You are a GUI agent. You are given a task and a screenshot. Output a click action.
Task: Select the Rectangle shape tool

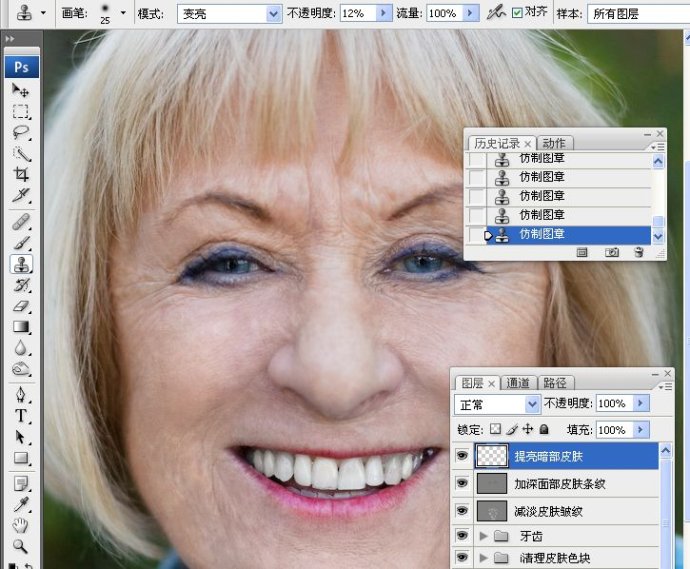(x=20, y=458)
